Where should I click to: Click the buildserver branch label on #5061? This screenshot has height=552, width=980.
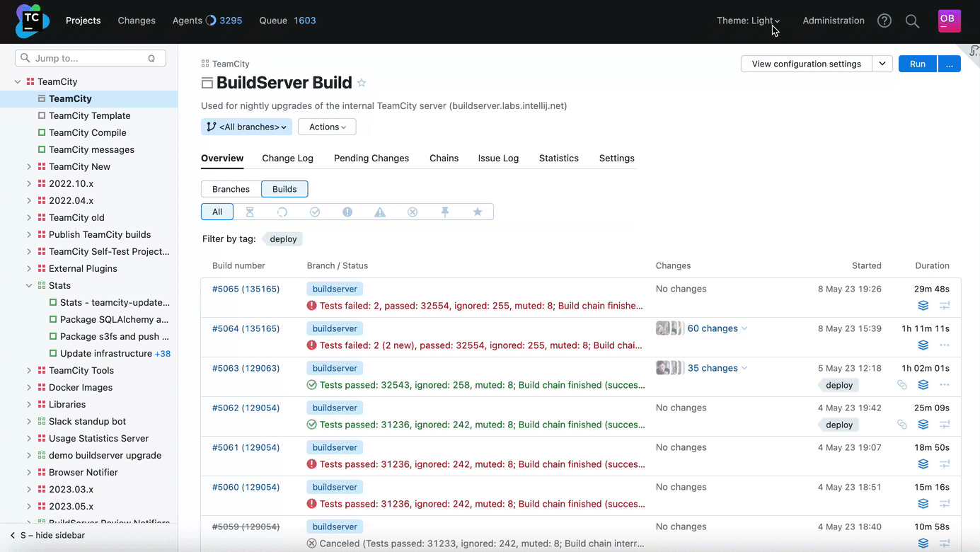pyautogui.click(x=335, y=447)
